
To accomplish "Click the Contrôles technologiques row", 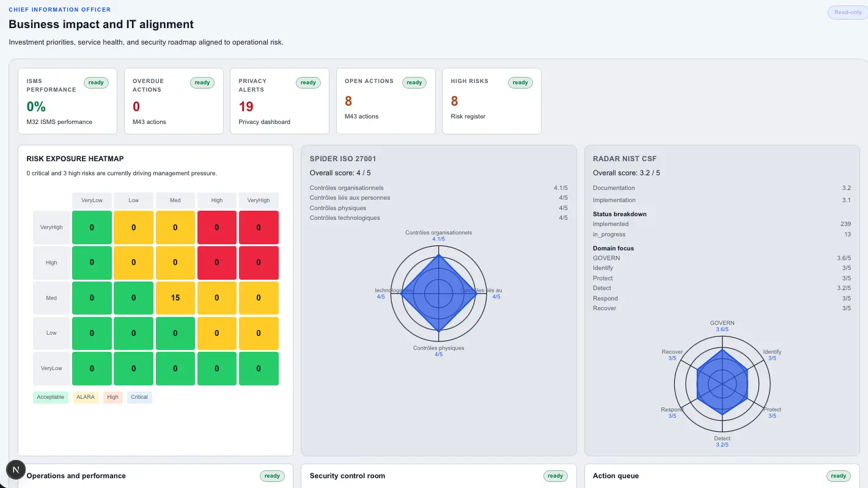I will click(x=439, y=218).
